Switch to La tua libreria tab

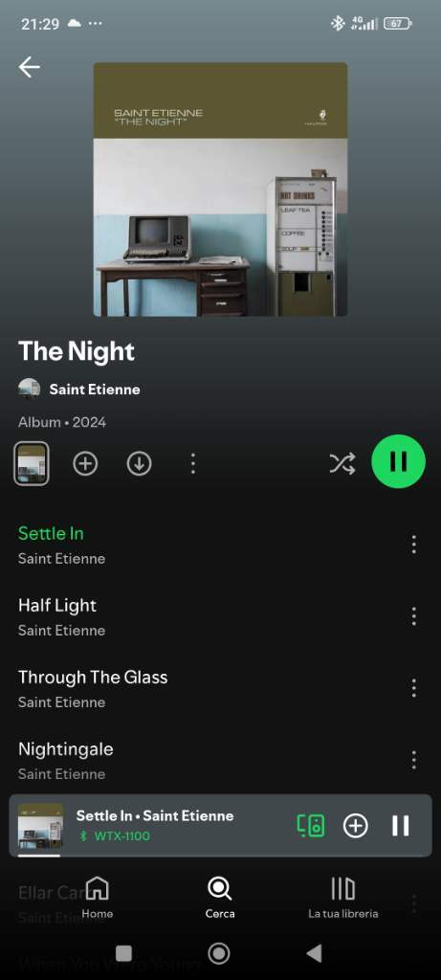coord(342,898)
